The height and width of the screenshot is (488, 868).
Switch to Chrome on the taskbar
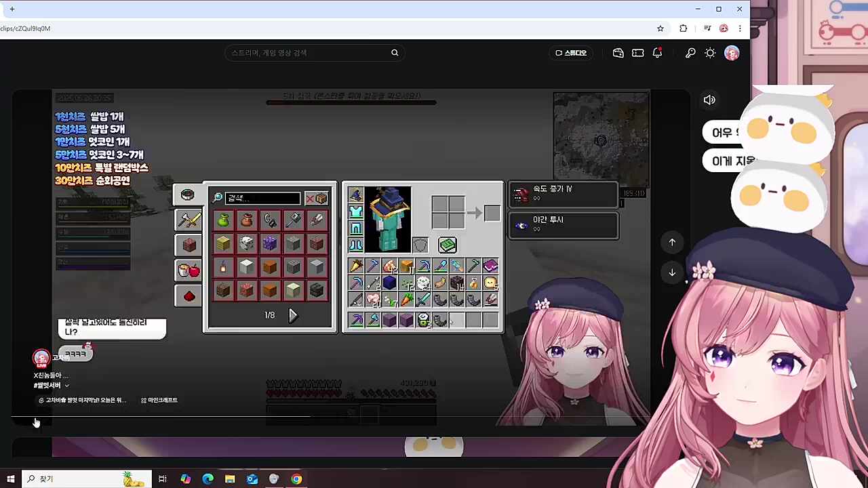pos(296,479)
